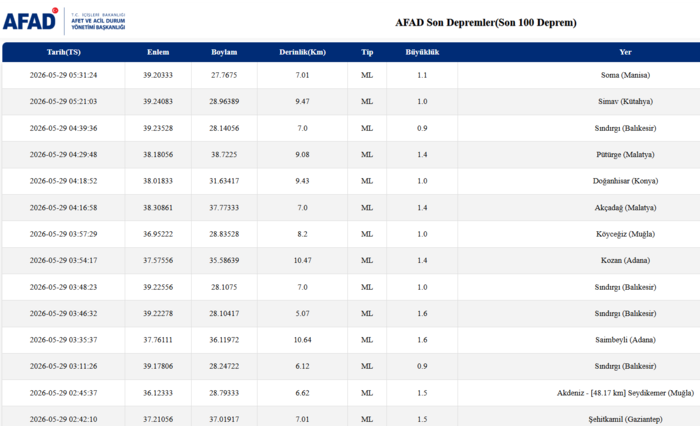
Task: Click location Doğanhisar (Konya)
Action: 625,181
